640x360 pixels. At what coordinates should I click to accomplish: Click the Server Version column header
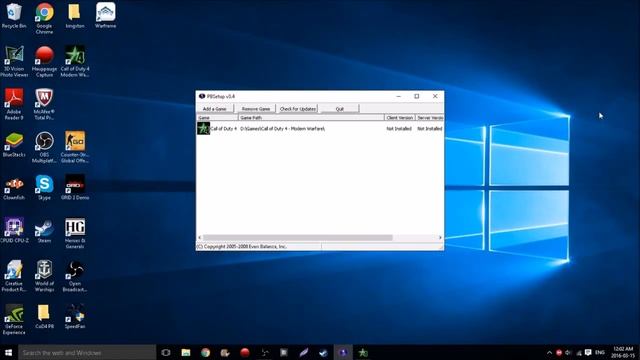pyautogui.click(x=430, y=118)
